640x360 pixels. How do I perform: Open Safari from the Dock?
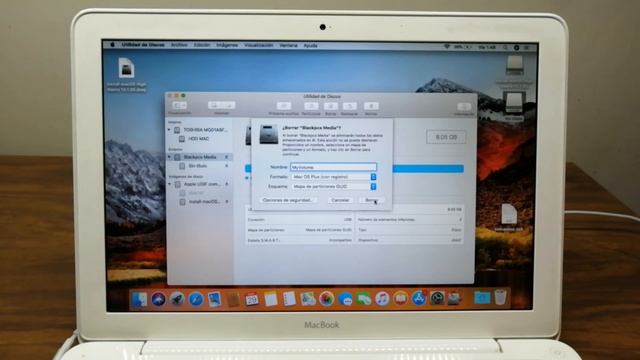point(196,300)
